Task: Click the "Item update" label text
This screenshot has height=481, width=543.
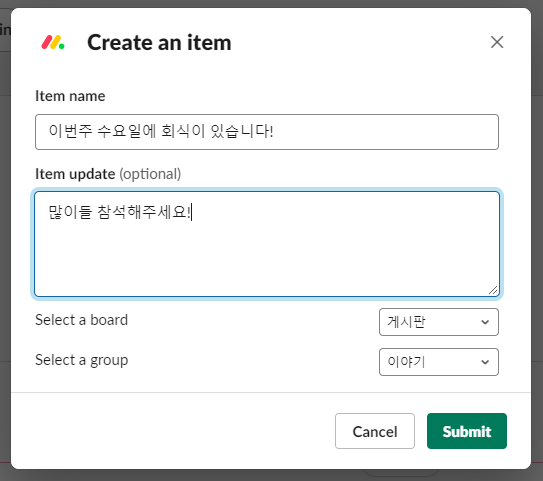Action: pos(75,174)
